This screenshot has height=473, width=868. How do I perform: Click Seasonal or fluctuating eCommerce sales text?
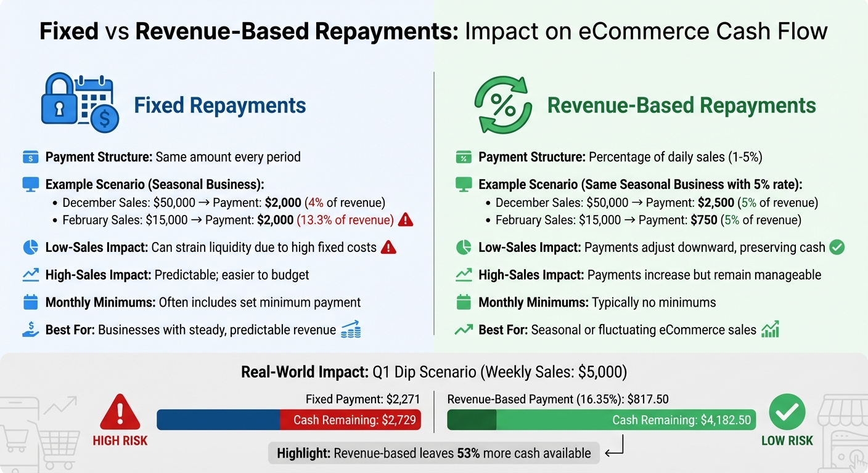tap(644, 329)
